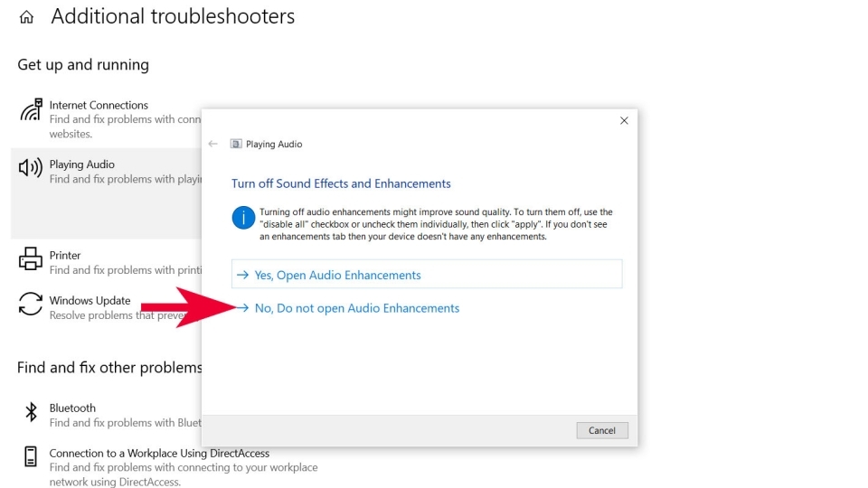Select the Playing Audio entry in settings list

coord(107,192)
